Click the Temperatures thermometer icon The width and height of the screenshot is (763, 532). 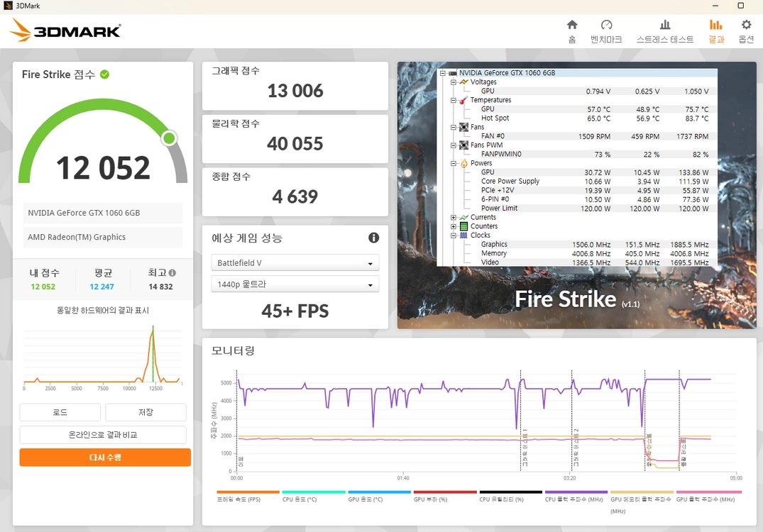click(x=463, y=100)
